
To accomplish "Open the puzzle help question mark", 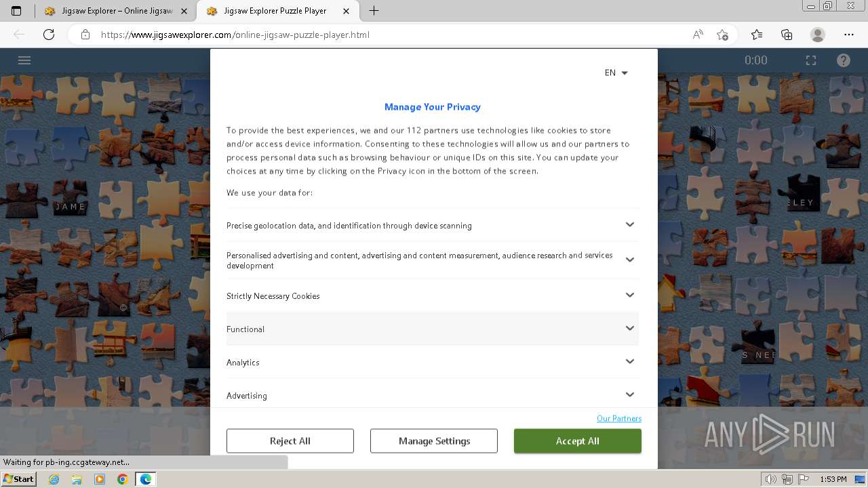I will point(844,60).
